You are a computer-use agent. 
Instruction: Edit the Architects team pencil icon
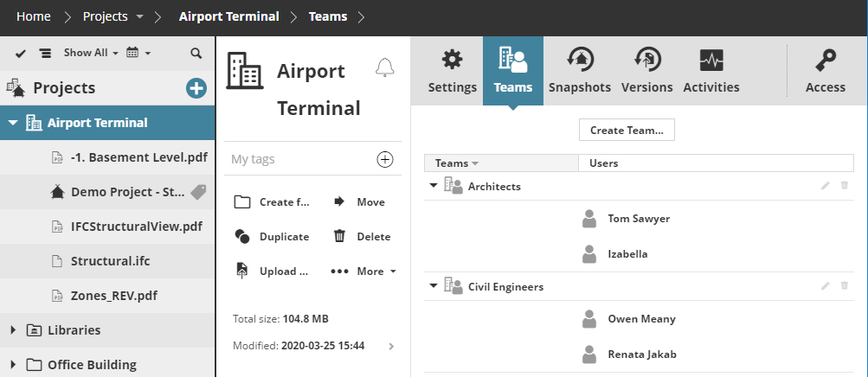pos(826,186)
